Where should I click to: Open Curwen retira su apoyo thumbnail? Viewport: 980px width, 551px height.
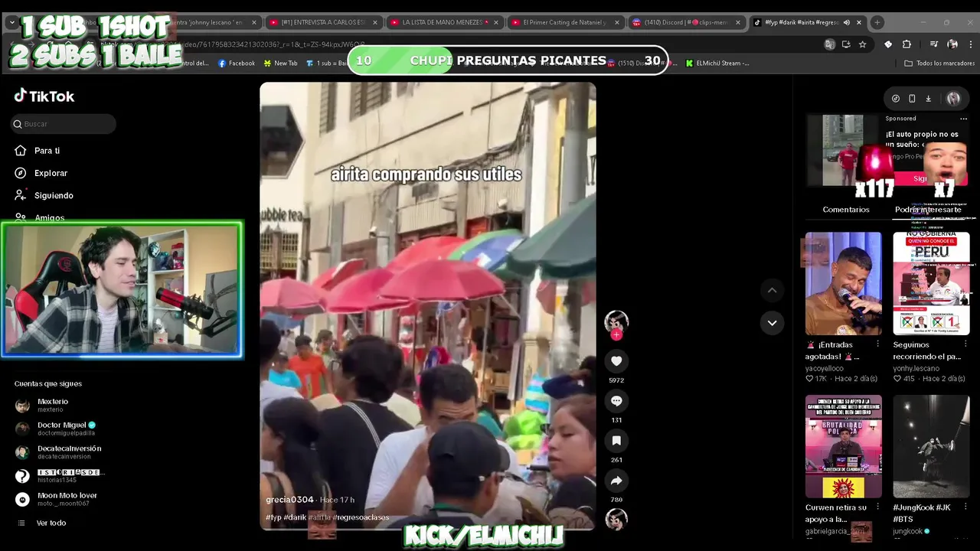pos(843,446)
